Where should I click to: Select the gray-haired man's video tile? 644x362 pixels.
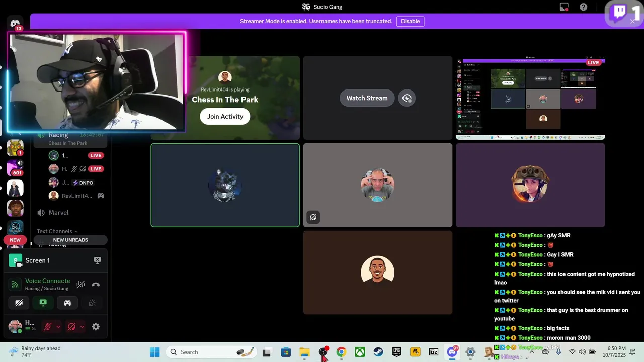pos(377,185)
